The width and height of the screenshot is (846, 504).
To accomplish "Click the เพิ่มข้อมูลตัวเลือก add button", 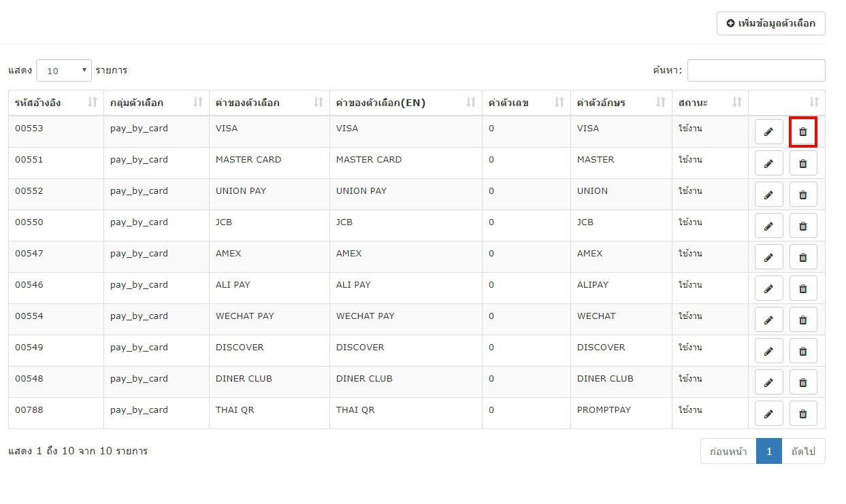I will 770,23.
